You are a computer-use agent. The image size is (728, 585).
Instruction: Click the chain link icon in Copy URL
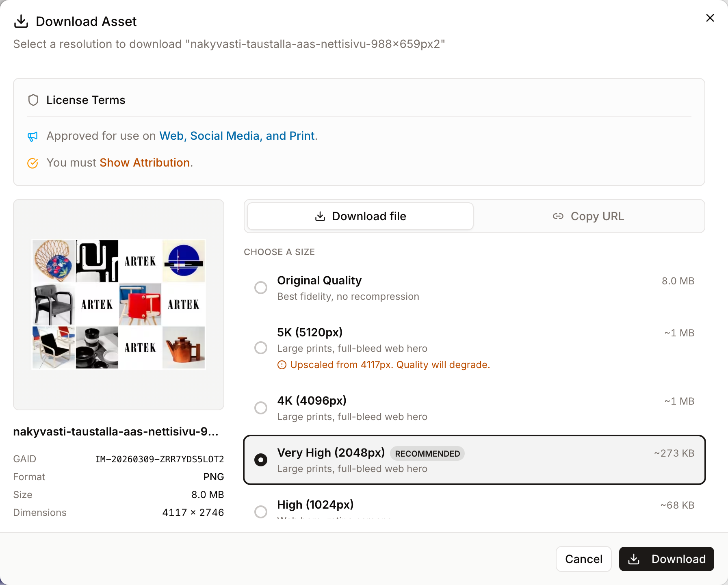[x=558, y=216]
